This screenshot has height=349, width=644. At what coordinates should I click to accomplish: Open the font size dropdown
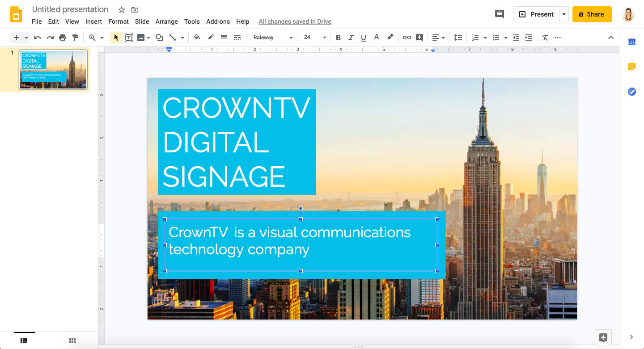point(325,38)
